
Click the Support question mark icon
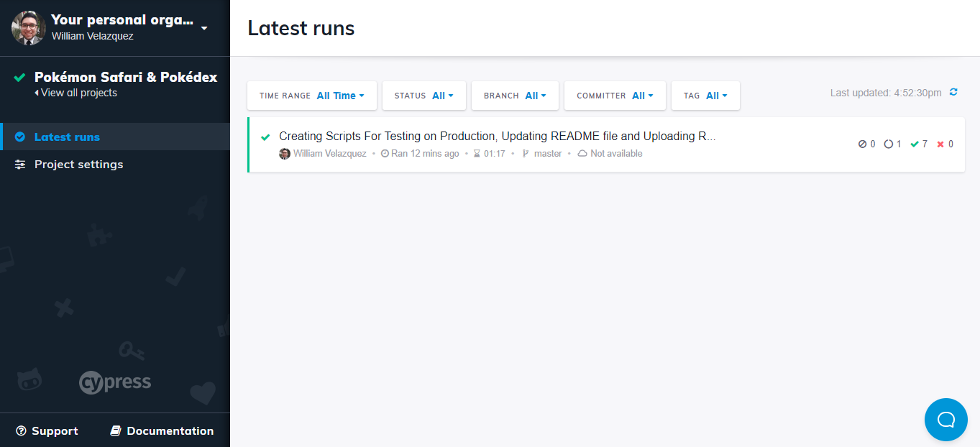[x=21, y=430]
